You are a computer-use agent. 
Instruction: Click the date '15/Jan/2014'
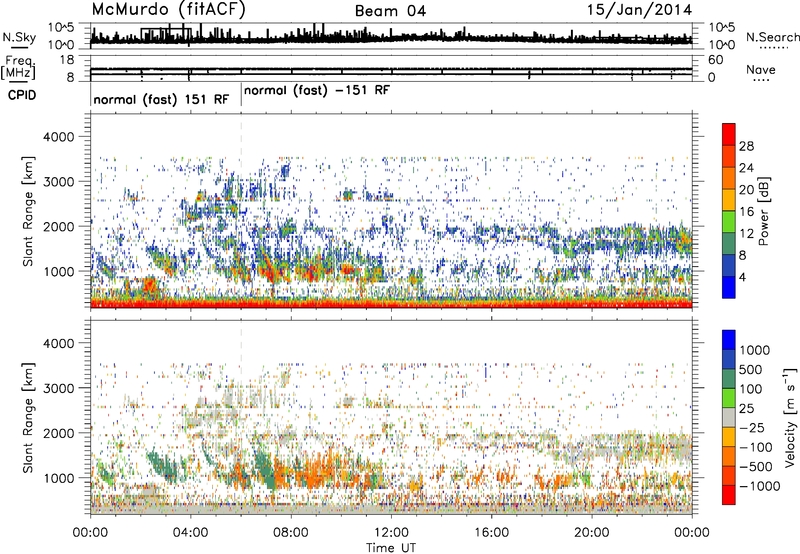pyautogui.click(x=639, y=10)
